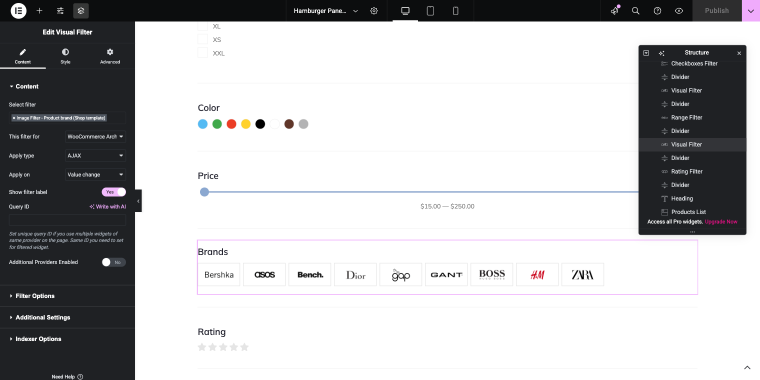This screenshot has width=760, height=380.
Task: Click Write with AI link
Action: (x=108, y=206)
